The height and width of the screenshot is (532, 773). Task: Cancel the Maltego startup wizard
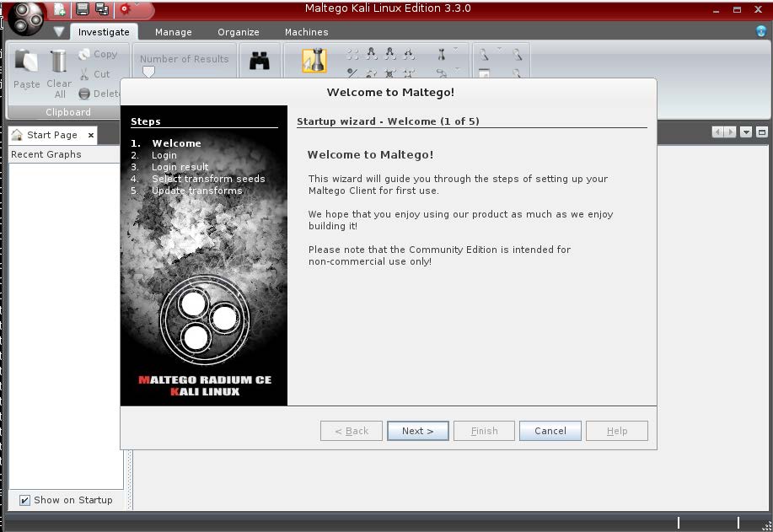[550, 431]
